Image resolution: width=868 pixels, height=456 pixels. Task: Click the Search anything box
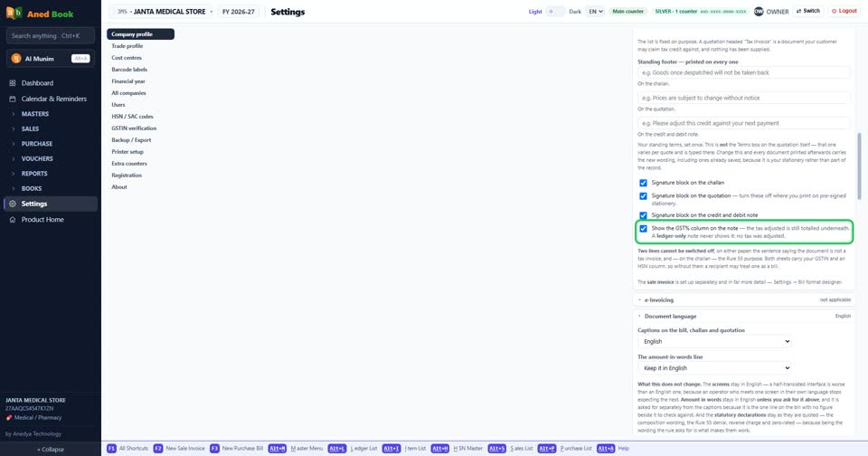click(51, 36)
